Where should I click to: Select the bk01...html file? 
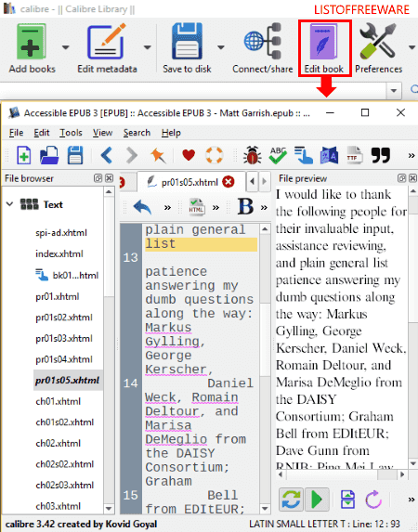pyautogui.click(x=67, y=275)
